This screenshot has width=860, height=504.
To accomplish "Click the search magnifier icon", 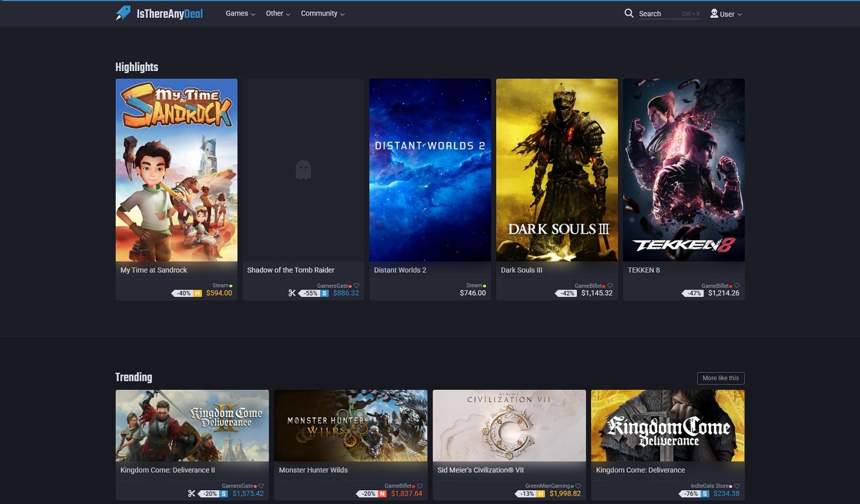I will (629, 13).
